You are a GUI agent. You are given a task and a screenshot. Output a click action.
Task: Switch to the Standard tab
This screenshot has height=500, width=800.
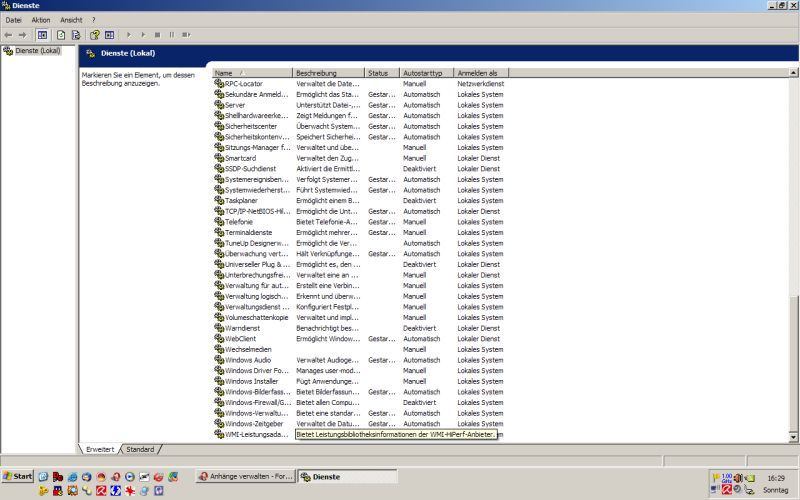tap(140, 449)
